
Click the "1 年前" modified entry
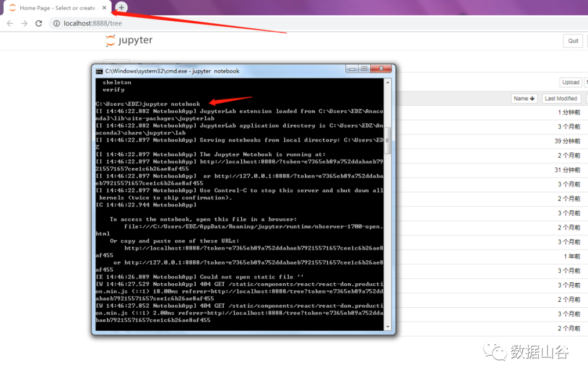click(572, 257)
